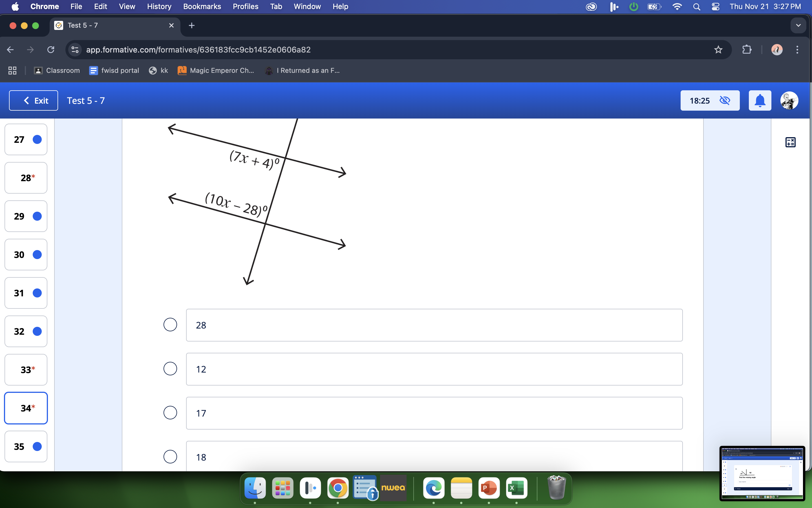The width and height of the screenshot is (812, 508).
Task: Jump to question 32
Action: click(26, 331)
